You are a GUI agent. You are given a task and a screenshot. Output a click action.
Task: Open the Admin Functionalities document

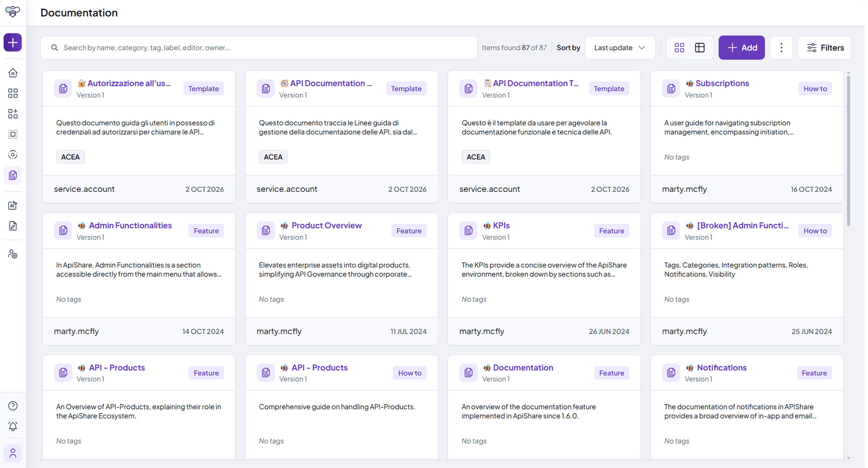pyautogui.click(x=130, y=225)
